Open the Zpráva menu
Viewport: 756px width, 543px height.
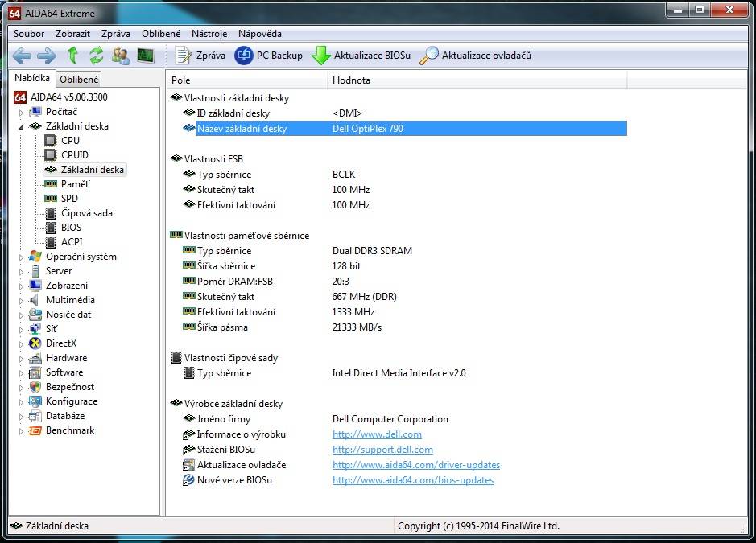click(116, 34)
